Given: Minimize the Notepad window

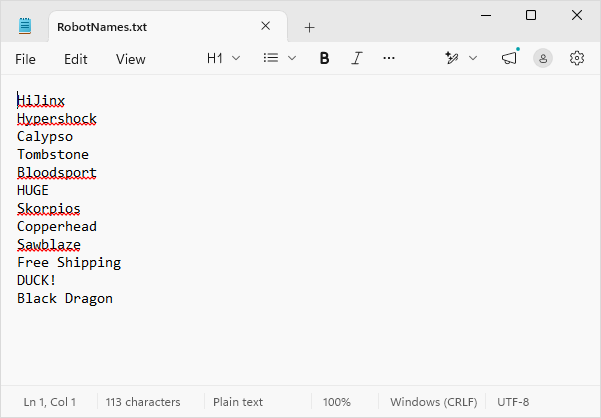Looking at the screenshot, I should point(486,15).
